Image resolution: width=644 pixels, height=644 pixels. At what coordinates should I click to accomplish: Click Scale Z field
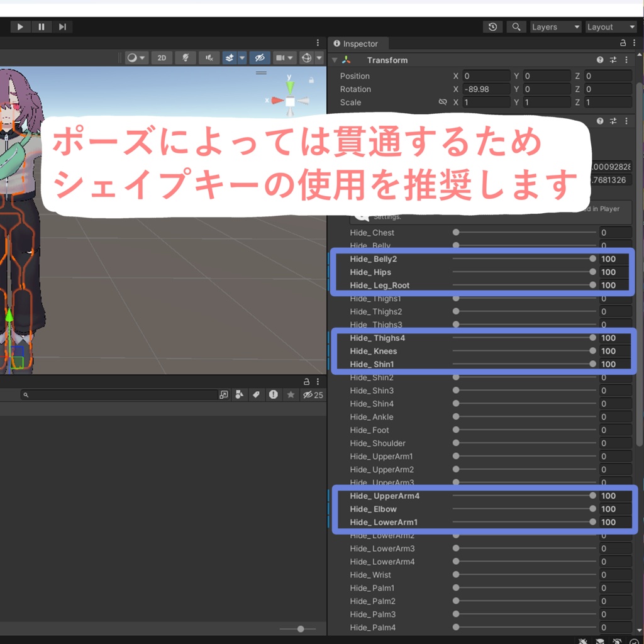[608, 103]
